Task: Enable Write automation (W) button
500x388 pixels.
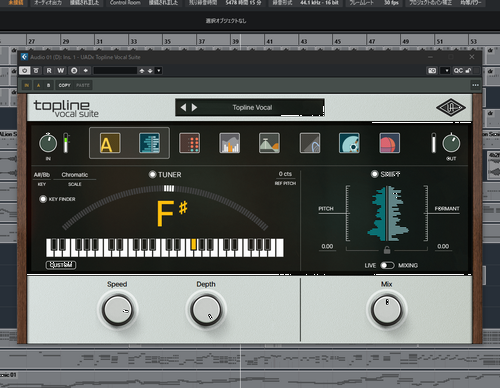Action: click(x=60, y=71)
